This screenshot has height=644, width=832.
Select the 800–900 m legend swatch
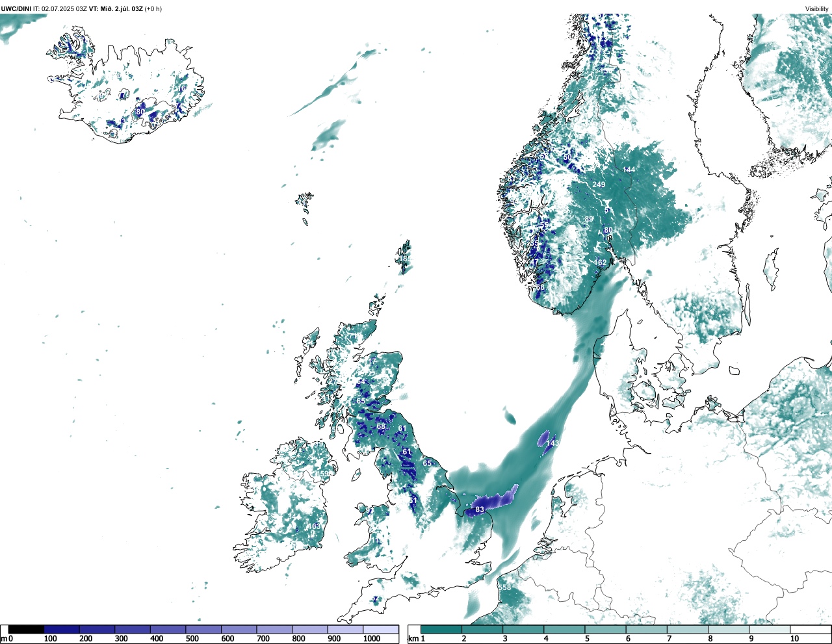[310, 629]
